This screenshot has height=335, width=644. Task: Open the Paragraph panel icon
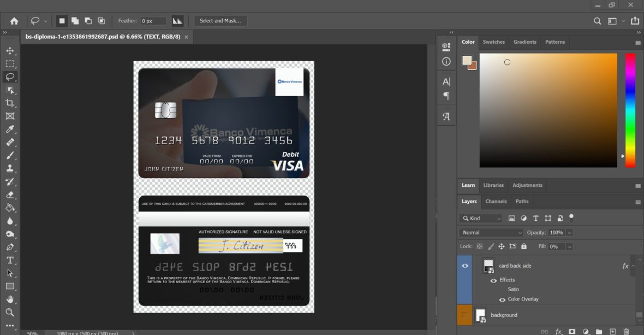point(446,96)
